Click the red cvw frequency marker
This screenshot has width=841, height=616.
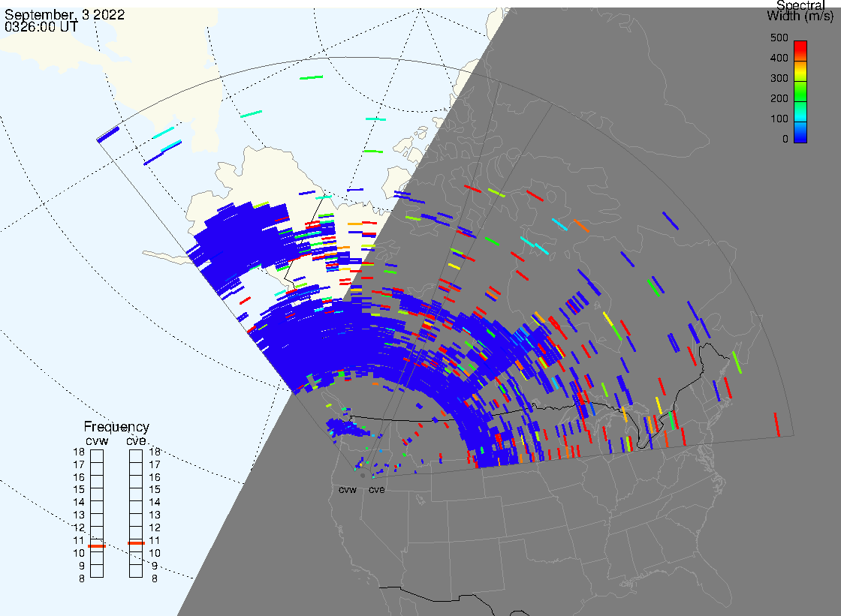pyautogui.click(x=97, y=545)
